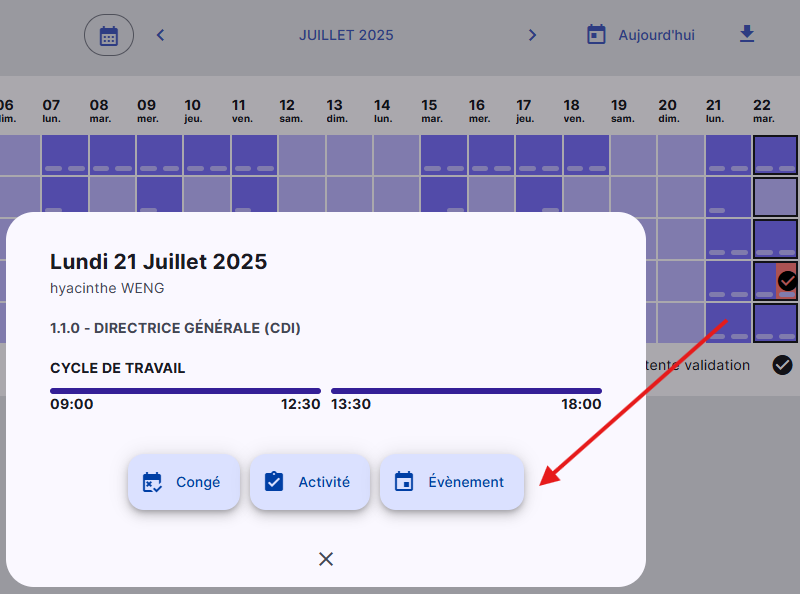Click the download export icon
800x594 pixels.
pyautogui.click(x=747, y=34)
